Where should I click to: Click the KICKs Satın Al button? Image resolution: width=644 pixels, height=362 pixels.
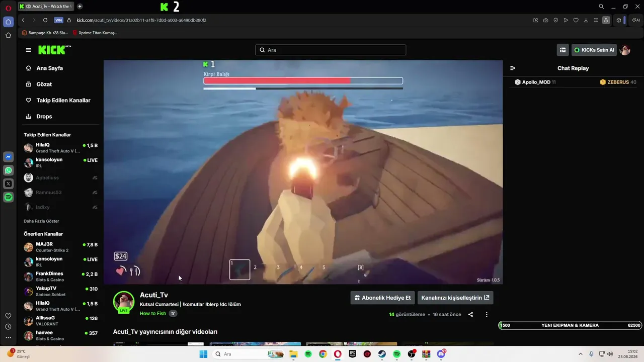click(x=594, y=50)
